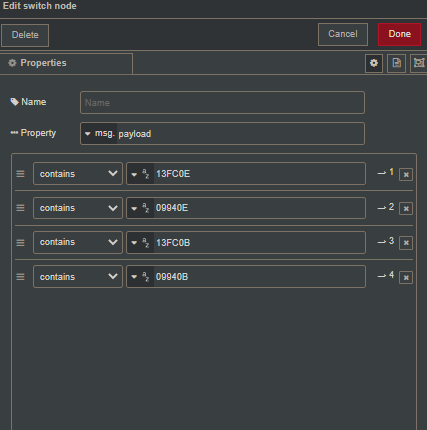Edit the payload property field
Viewport: 427px width, 430px height.
pos(240,134)
